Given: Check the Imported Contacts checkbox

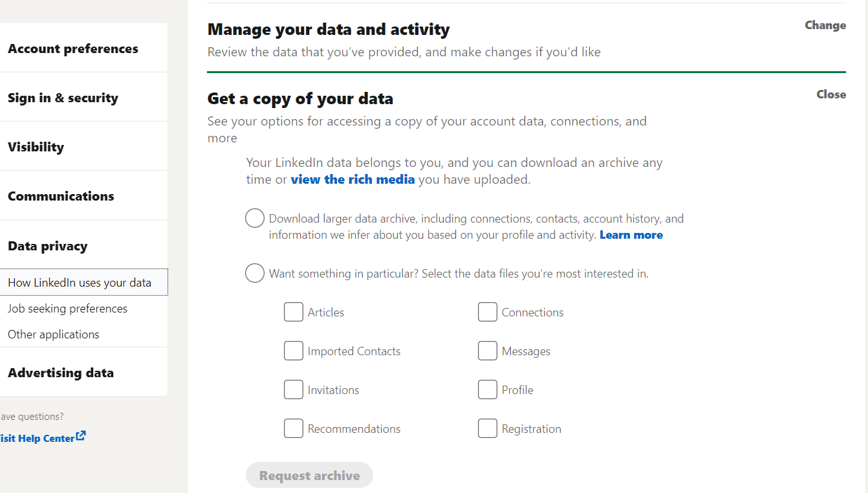Looking at the screenshot, I should (294, 350).
